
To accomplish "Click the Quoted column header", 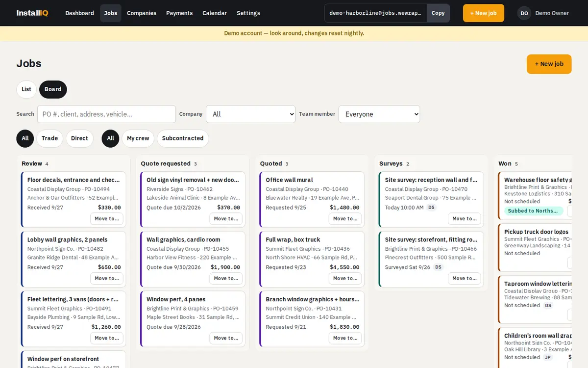I will click(271, 164).
